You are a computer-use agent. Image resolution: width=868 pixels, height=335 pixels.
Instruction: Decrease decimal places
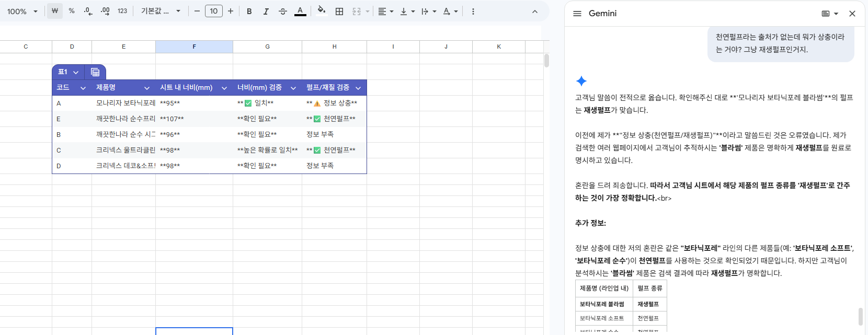(x=88, y=11)
